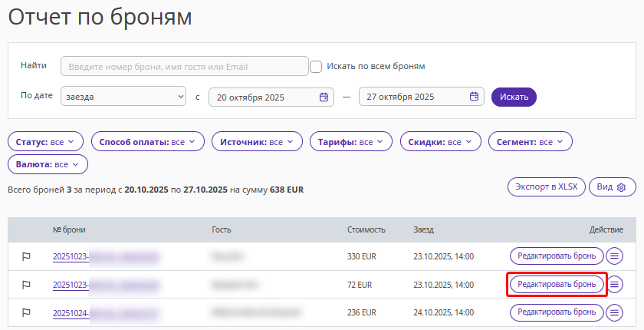Sort by the Стоимость column header
The image size is (644, 330).
(366, 229)
